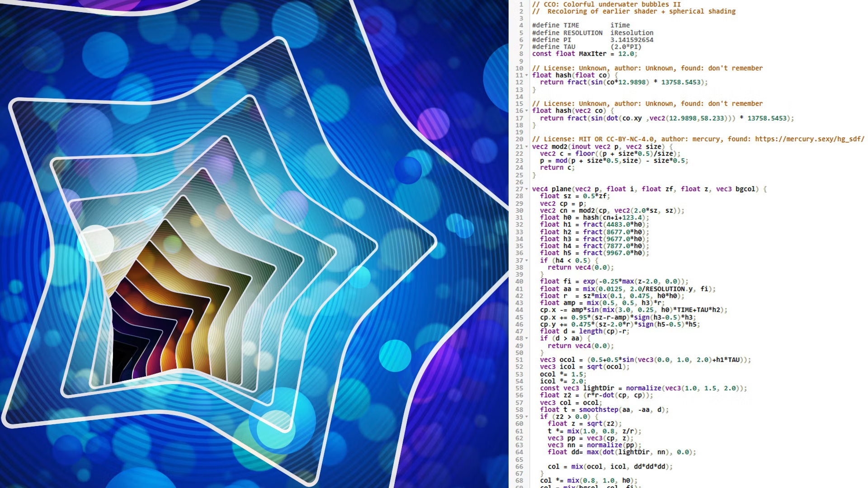Image resolution: width=868 pixels, height=488 pixels.
Task: Click the 'icol *= 2.0;' line
Action: [563, 381]
